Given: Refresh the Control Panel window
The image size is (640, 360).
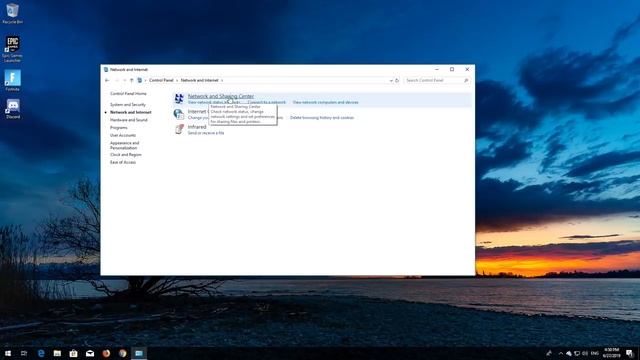Looking at the screenshot, I should coord(397,80).
